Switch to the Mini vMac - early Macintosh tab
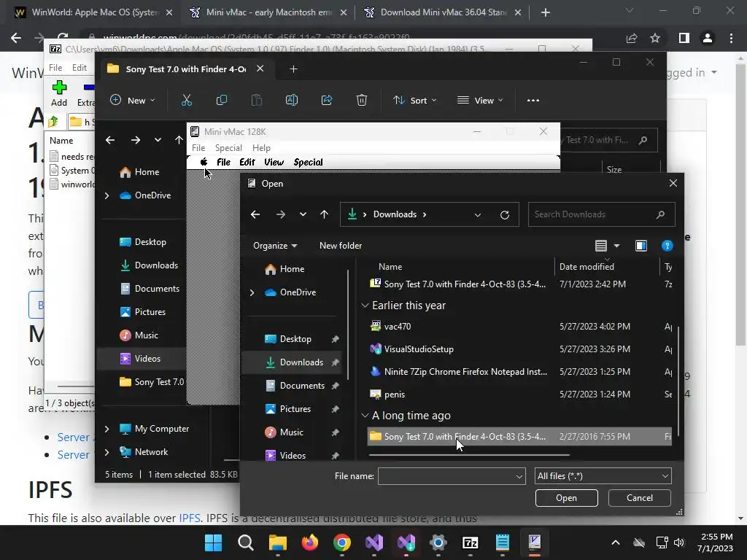The height and width of the screenshot is (560, 747). coord(268,12)
